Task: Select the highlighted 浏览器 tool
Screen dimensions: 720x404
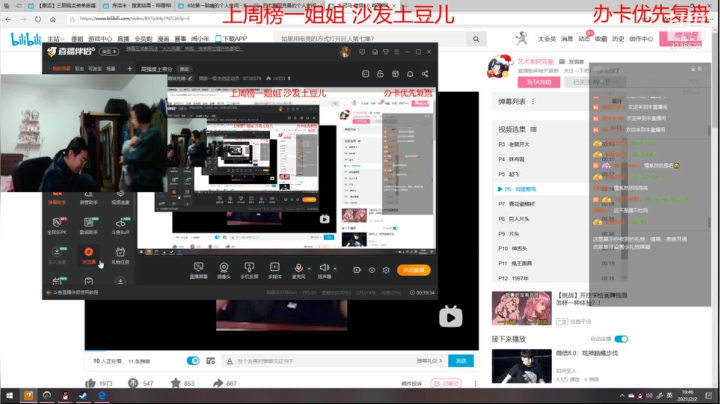Action: tap(89, 255)
